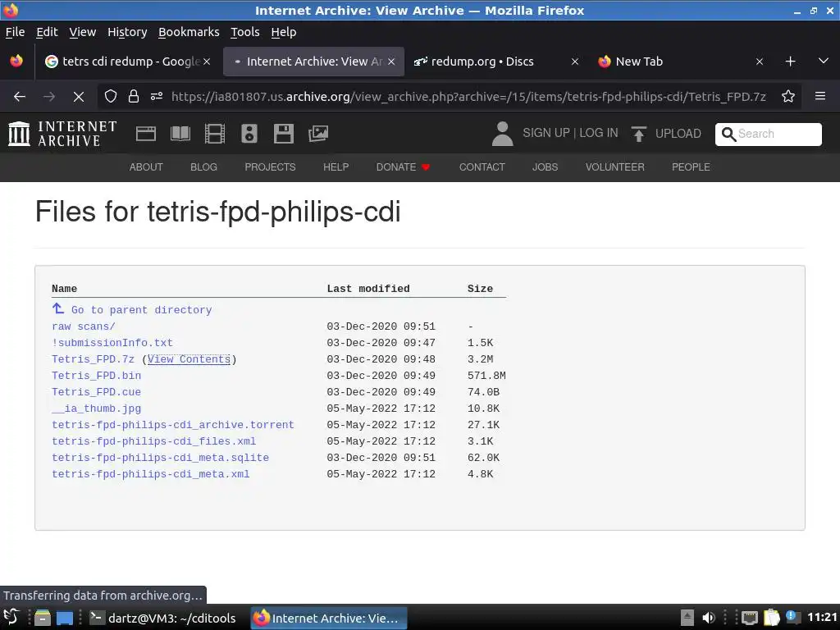Open the Internet Archive images icon

click(x=318, y=134)
